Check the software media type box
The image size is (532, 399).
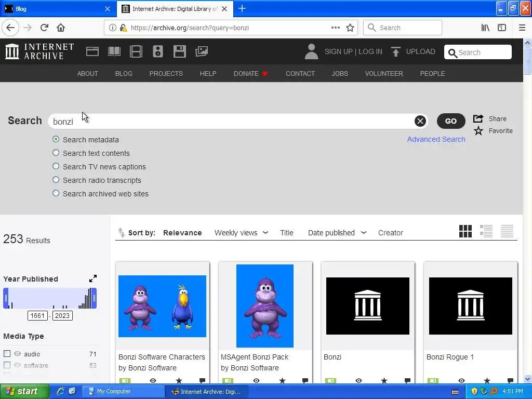pos(7,365)
